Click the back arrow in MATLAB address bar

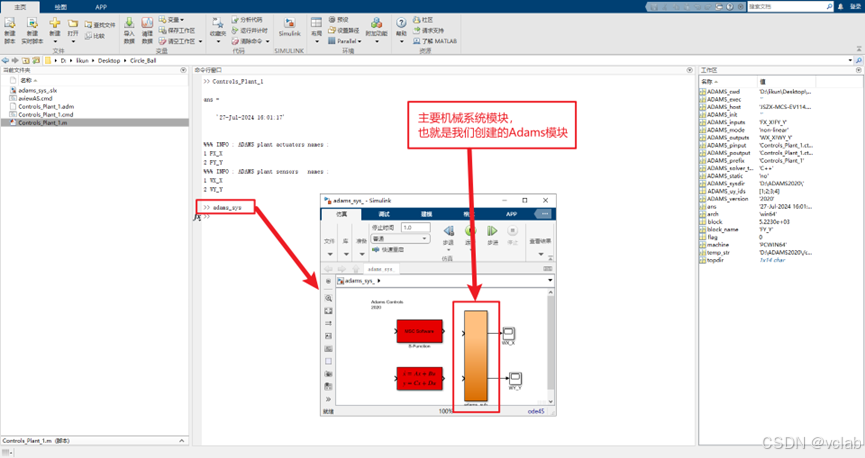pyautogui.click(x=5, y=60)
